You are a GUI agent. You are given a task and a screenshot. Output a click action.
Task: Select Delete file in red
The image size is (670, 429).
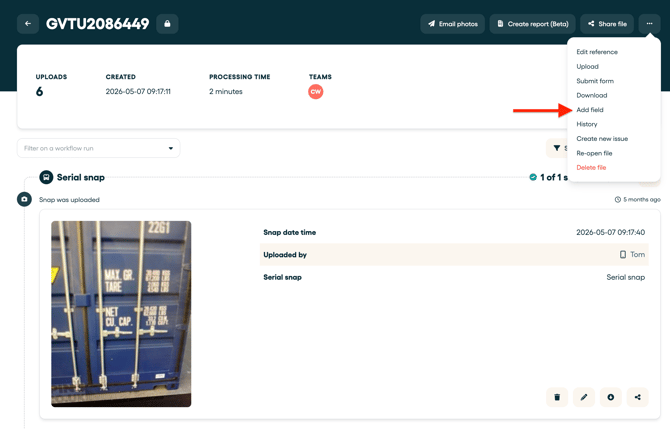591,167
